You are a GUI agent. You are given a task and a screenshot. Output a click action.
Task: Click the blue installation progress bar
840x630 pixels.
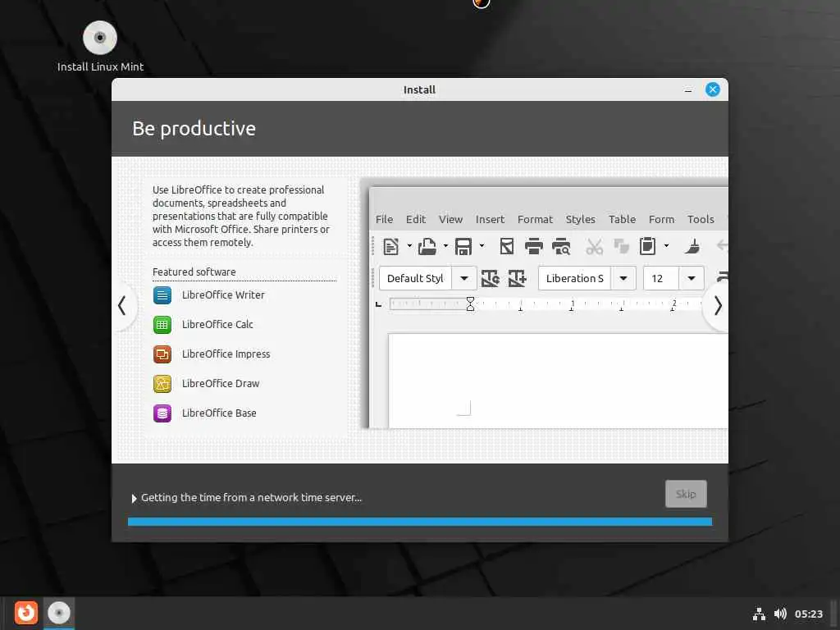tap(420, 522)
